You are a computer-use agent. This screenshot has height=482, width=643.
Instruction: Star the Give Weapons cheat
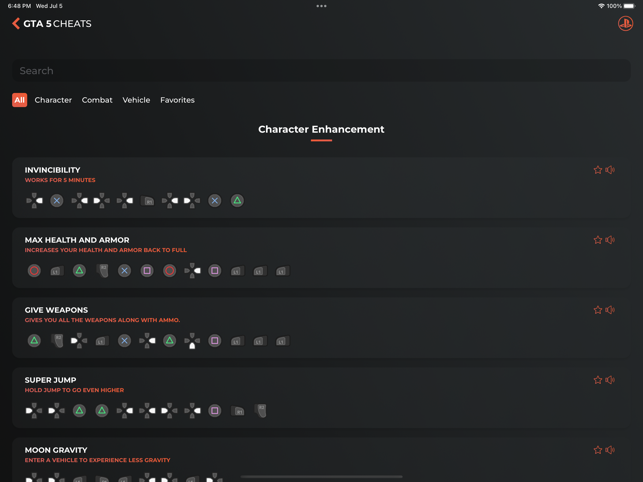point(597,310)
